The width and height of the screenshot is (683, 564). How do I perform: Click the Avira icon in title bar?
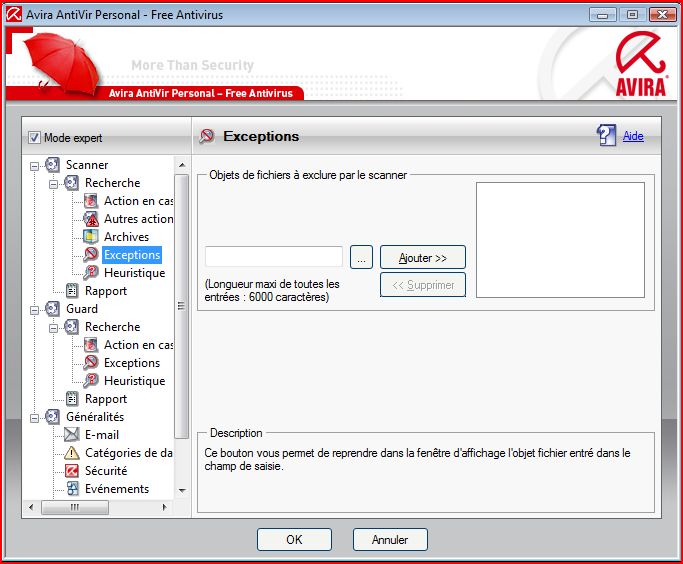coord(14,14)
